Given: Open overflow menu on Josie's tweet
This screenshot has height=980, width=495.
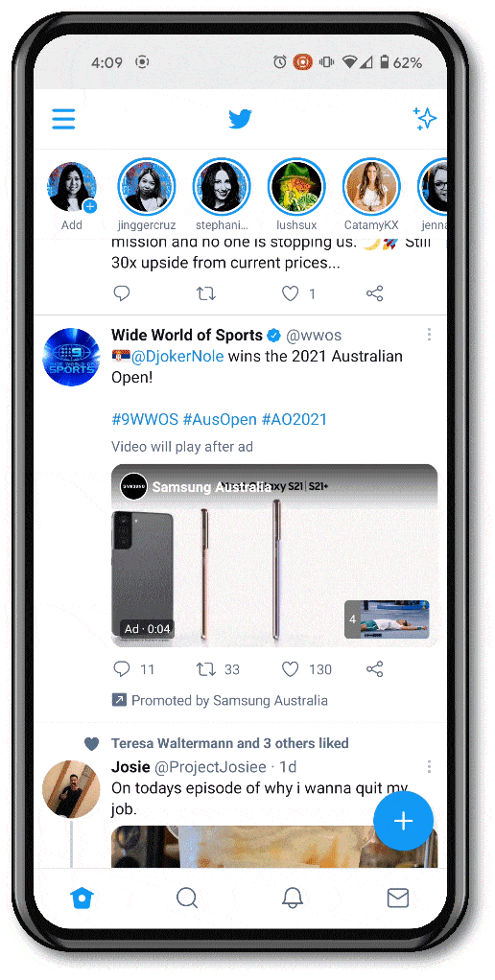Looking at the screenshot, I should tap(429, 766).
